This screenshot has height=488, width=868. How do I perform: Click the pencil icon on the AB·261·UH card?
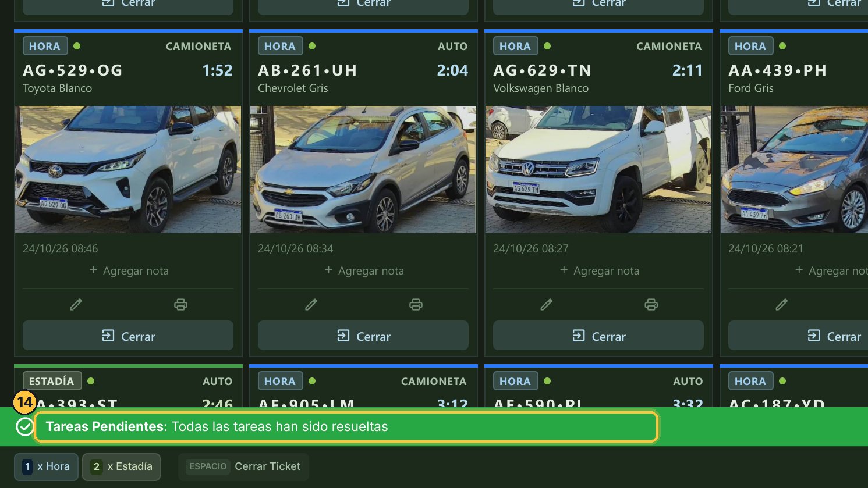[x=311, y=304]
